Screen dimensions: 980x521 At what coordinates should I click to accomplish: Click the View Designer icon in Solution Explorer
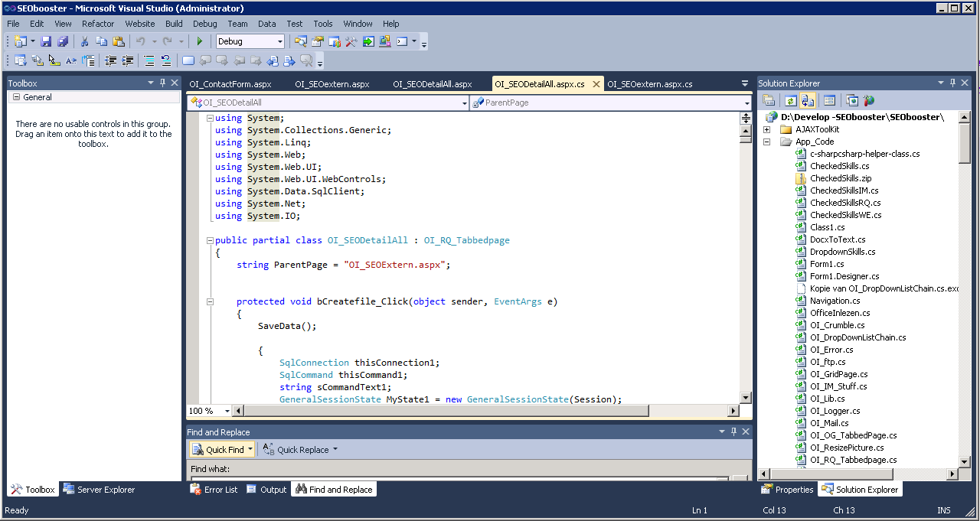(828, 100)
